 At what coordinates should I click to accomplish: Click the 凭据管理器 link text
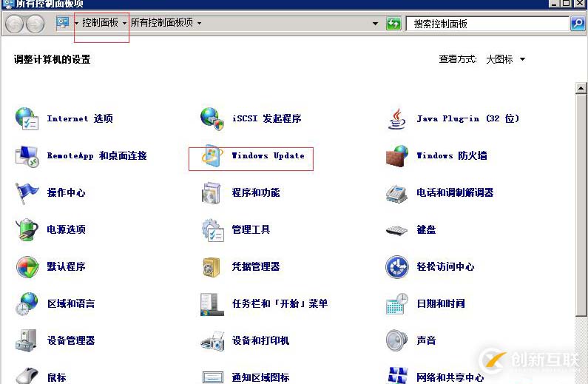point(256,266)
